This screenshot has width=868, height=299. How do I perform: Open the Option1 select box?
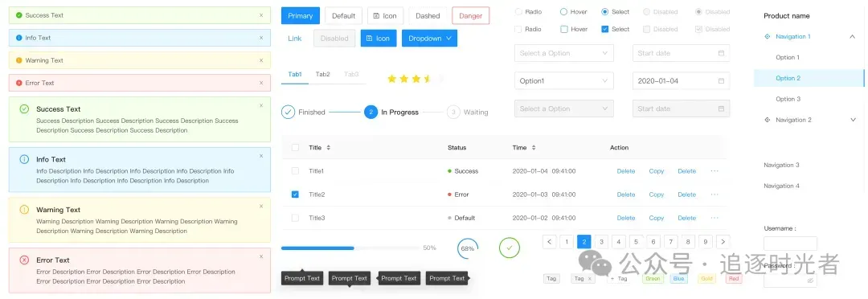pos(564,81)
